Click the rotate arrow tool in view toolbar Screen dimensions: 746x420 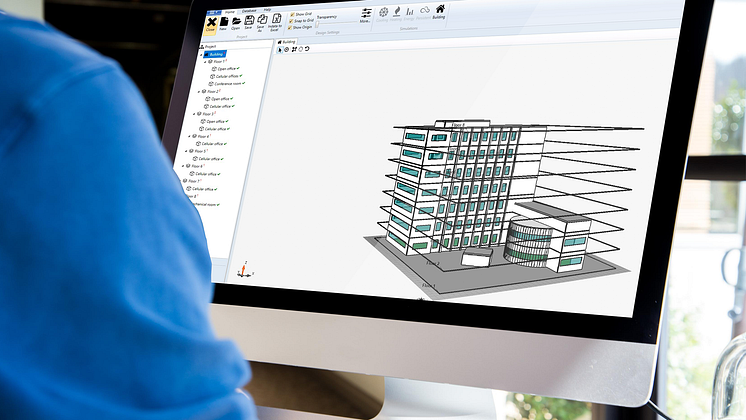pyautogui.click(x=307, y=49)
